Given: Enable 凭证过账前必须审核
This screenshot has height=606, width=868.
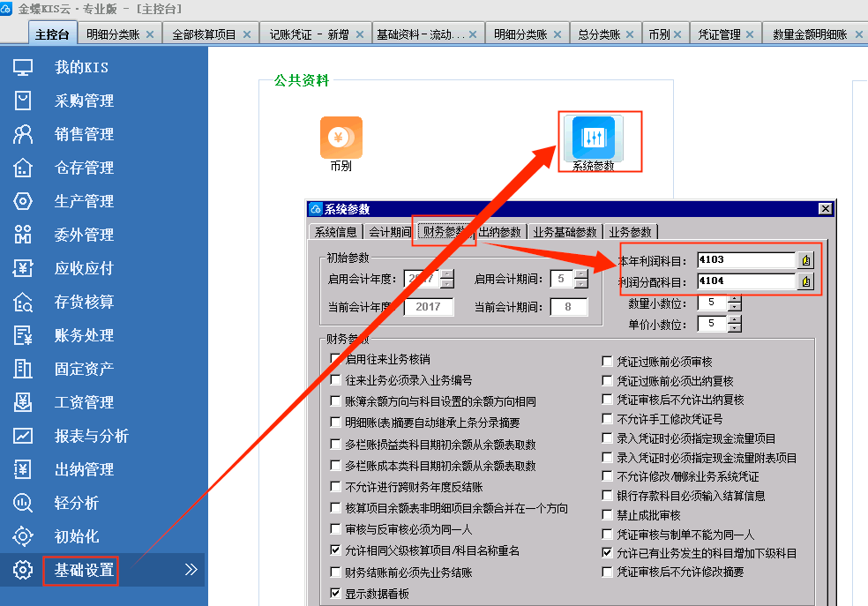Looking at the screenshot, I should 607,362.
